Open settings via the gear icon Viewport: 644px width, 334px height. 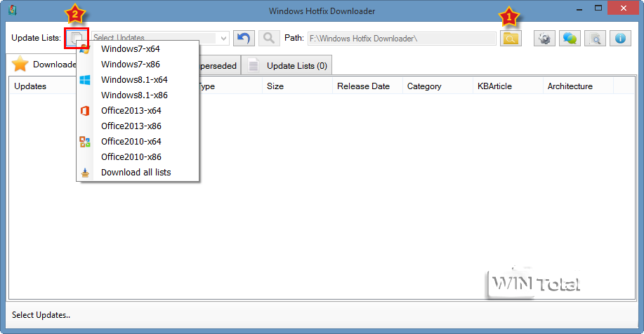pyautogui.click(x=544, y=39)
